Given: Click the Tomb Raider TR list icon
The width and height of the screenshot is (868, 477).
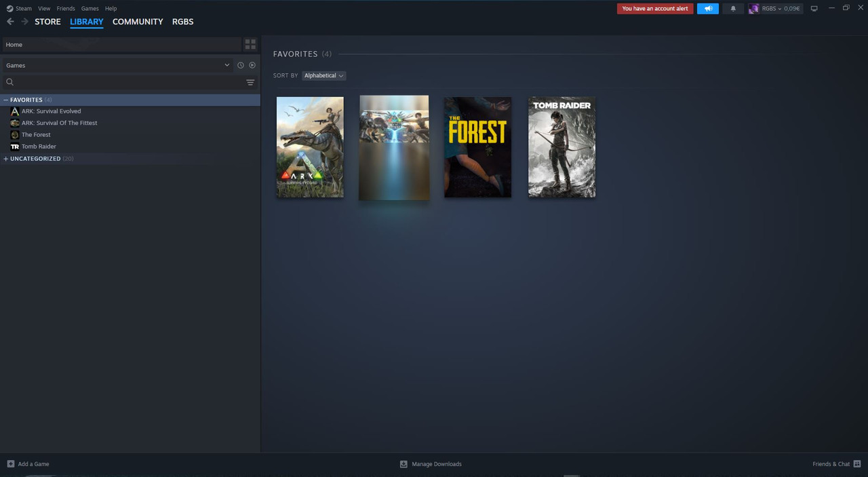Looking at the screenshot, I should tap(15, 147).
